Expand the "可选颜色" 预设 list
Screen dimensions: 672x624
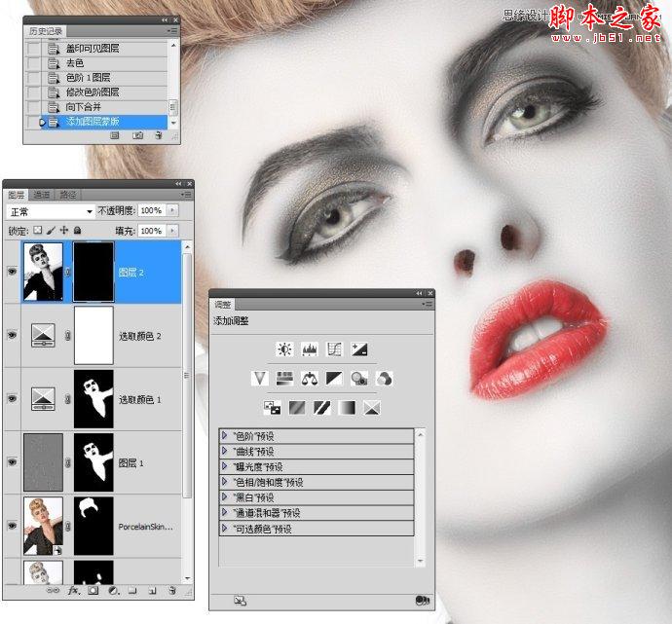225,528
